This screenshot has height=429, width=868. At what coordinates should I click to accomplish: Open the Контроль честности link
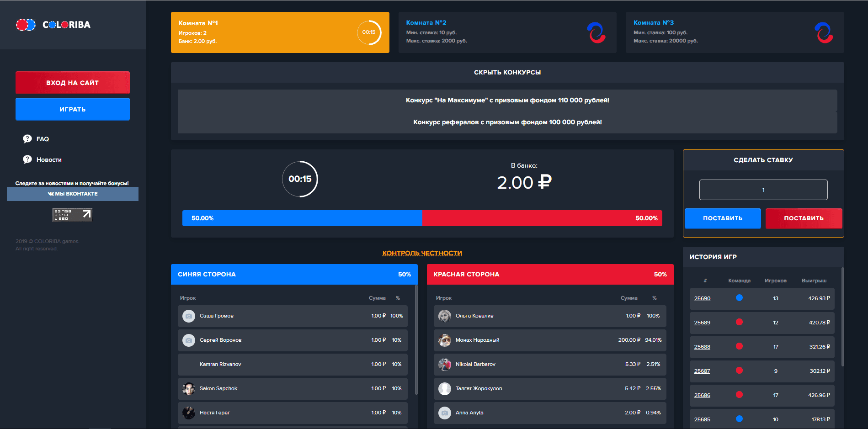(422, 253)
